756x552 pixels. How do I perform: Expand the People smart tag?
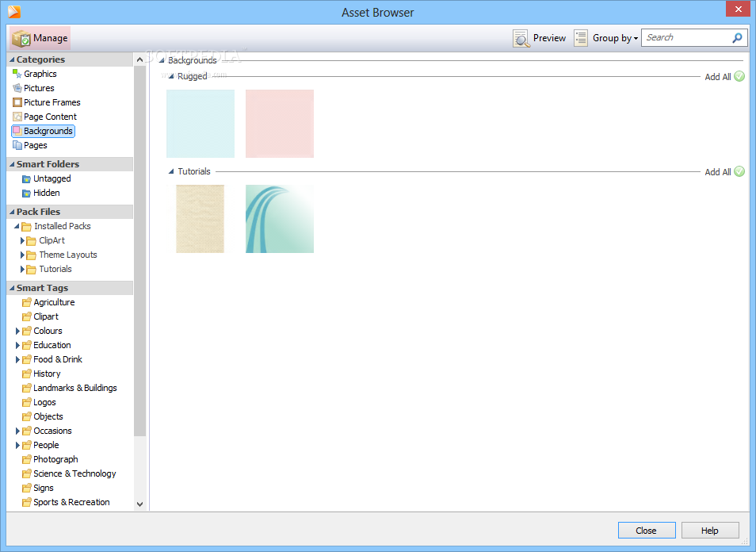[x=18, y=446]
